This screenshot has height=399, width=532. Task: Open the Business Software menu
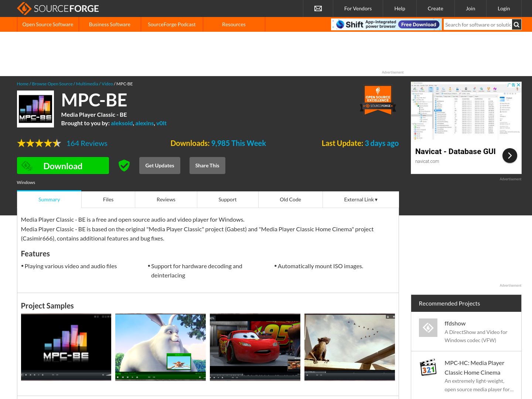[110, 24]
